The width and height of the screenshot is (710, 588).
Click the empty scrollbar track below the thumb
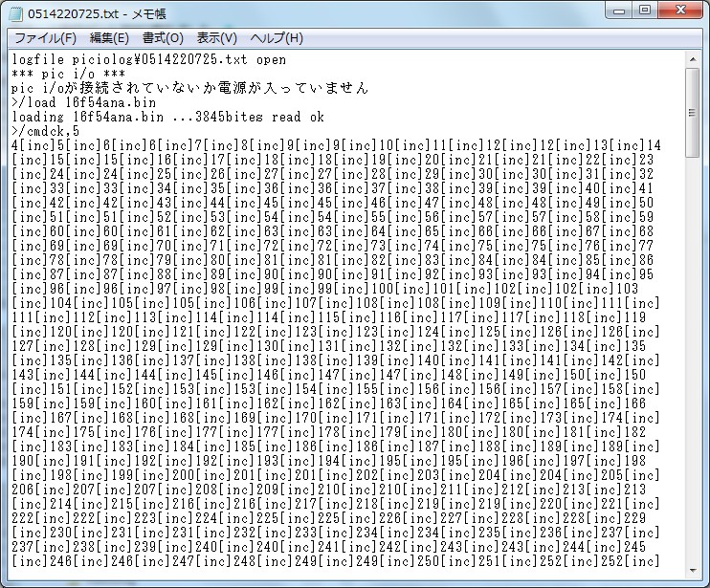[x=695, y=335]
